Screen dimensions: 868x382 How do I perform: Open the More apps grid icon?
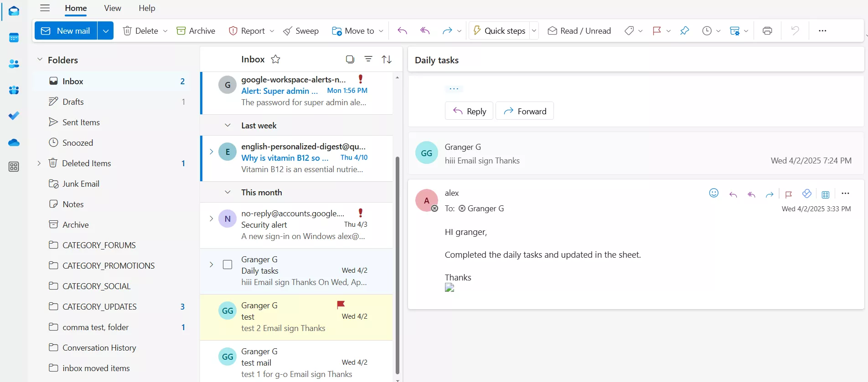14,167
